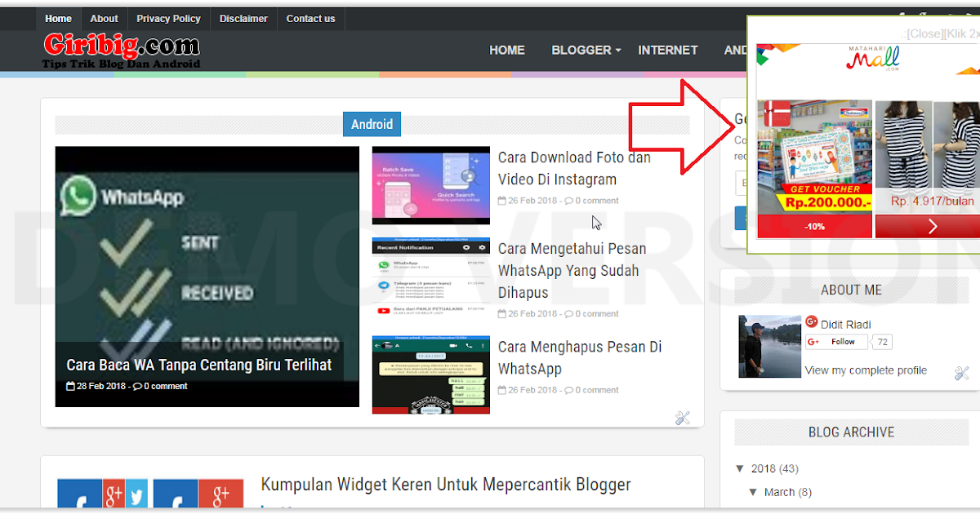980x514 pixels.
Task: Open View my complete profile link
Action: pos(866,370)
